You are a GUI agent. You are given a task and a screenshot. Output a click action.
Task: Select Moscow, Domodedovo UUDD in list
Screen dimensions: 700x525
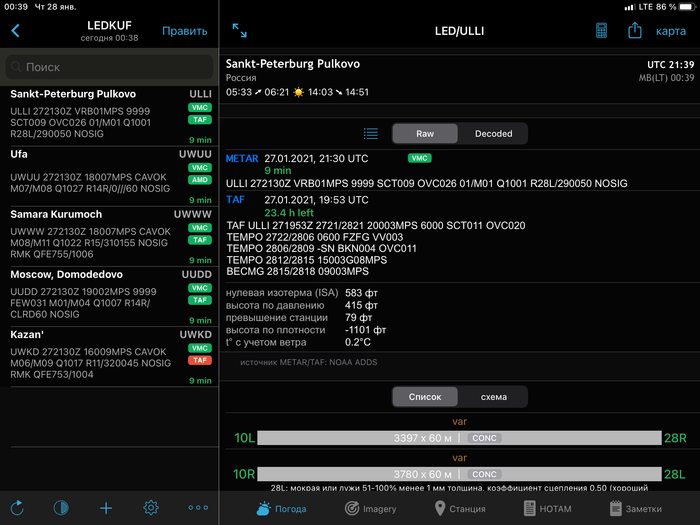[x=109, y=297]
